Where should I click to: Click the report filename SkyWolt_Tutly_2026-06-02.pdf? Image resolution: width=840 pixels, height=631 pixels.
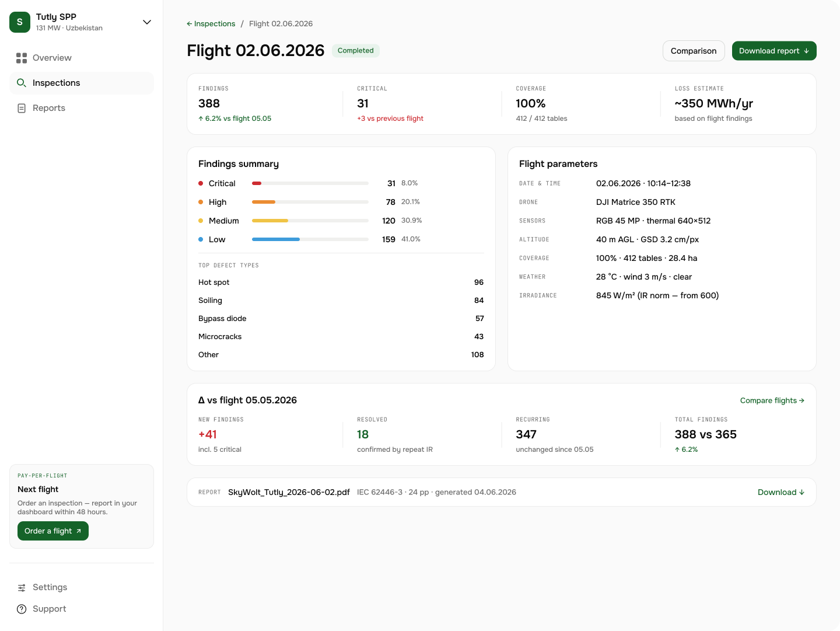point(289,492)
